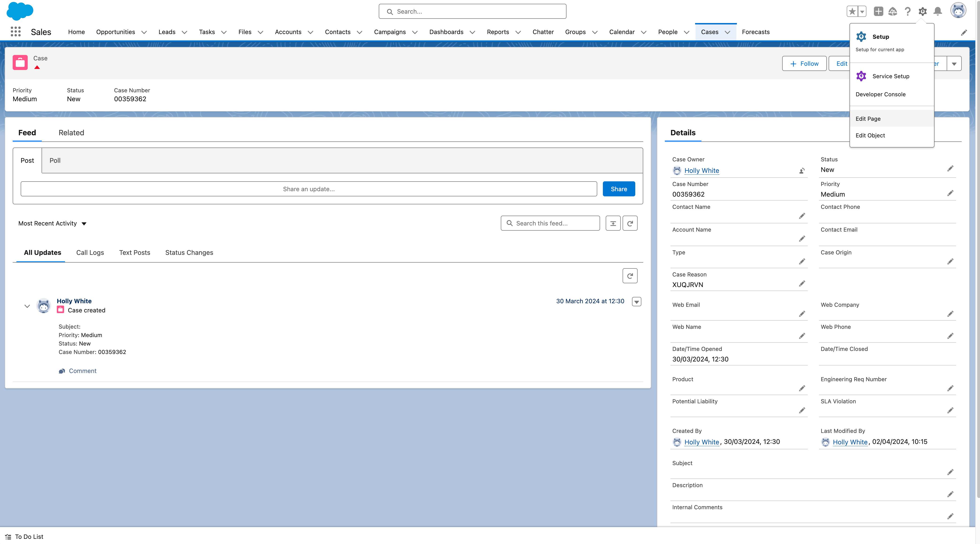This screenshot has width=980, height=544.
Task: Edit Status field with pencil icon
Action: (950, 169)
